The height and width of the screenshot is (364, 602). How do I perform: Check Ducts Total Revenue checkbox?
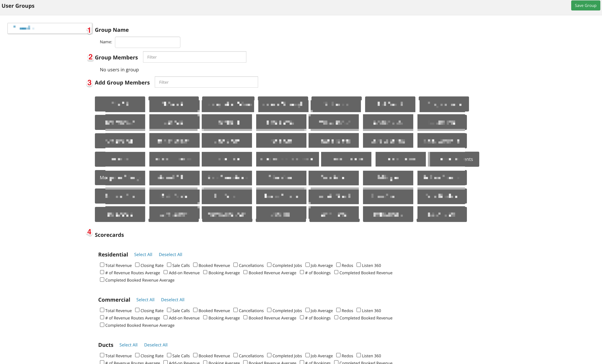[x=102, y=355]
